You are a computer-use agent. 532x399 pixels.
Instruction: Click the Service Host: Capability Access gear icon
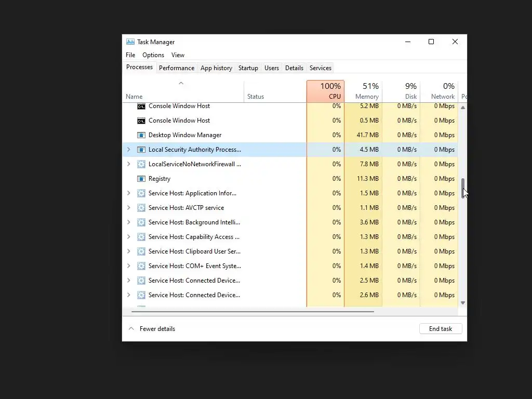141,237
